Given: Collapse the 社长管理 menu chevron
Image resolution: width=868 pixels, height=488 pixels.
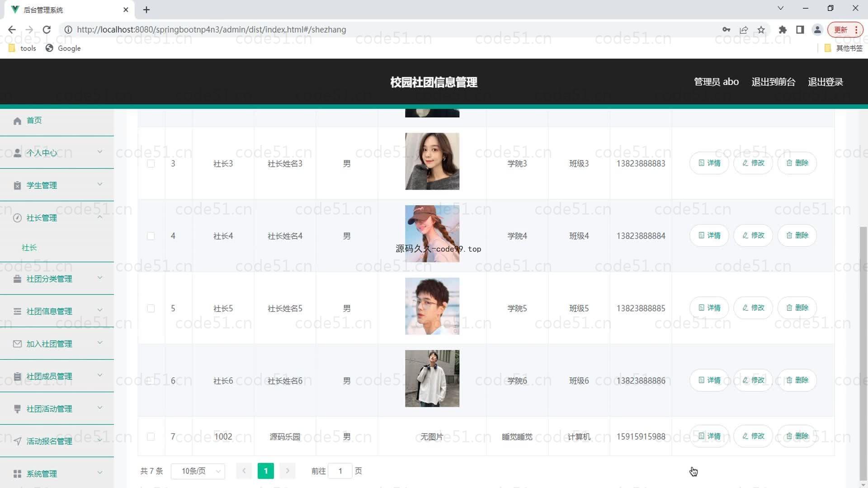Looking at the screenshot, I should click(x=100, y=217).
